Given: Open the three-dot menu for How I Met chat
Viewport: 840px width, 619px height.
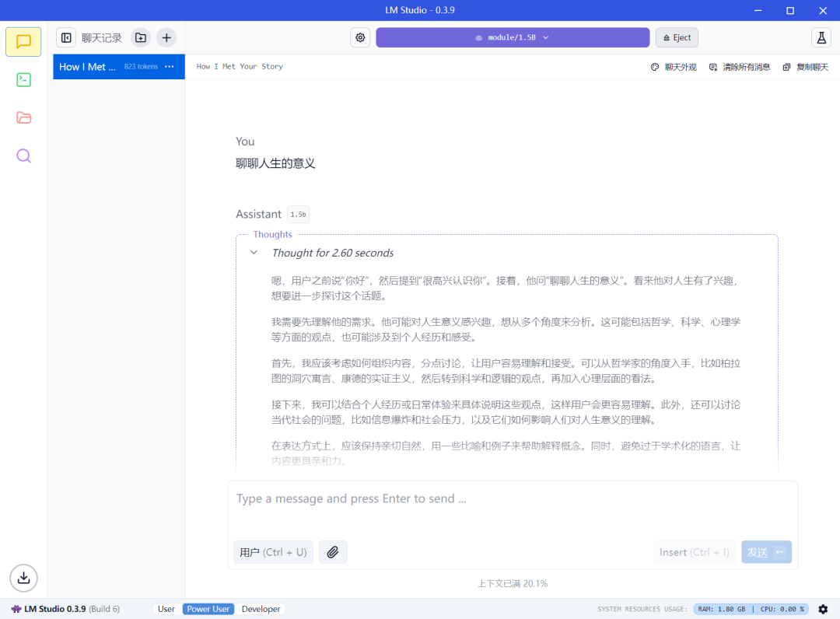Looking at the screenshot, I should tap(170, 66).
